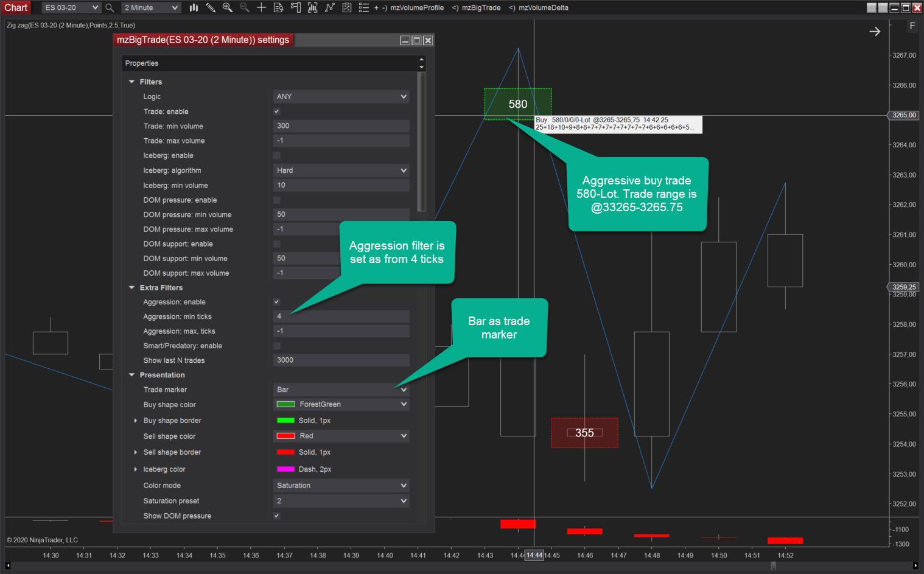The image size is (924, 574).
Task: Click the 355 sell trade marker
Action: 584,433
